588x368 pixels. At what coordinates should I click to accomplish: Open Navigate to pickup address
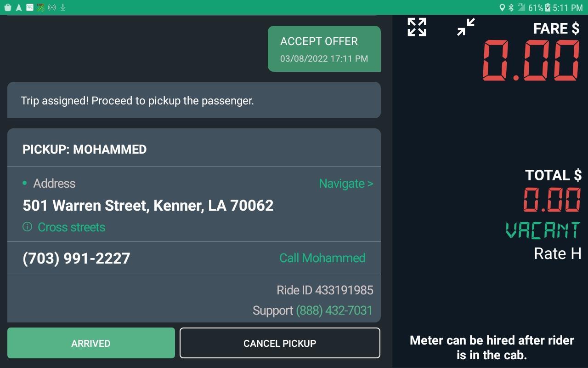point(345,184)
